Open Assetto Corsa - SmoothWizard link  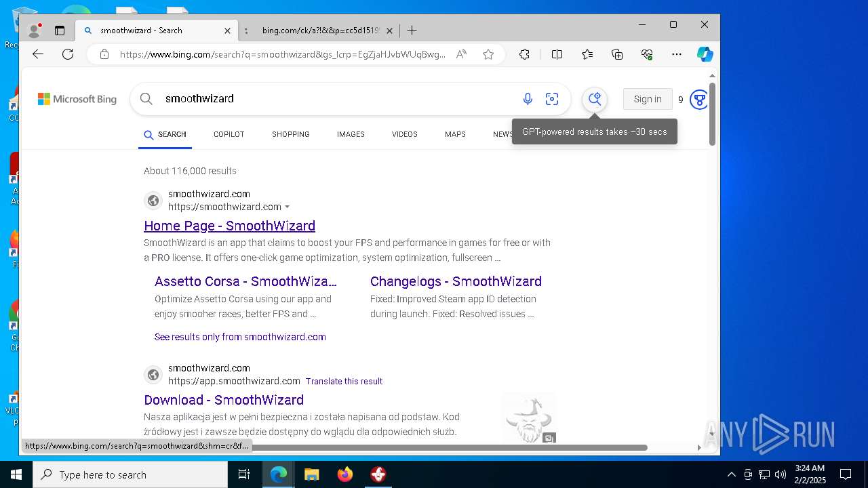pyautogui.click(x=245, y=281)
